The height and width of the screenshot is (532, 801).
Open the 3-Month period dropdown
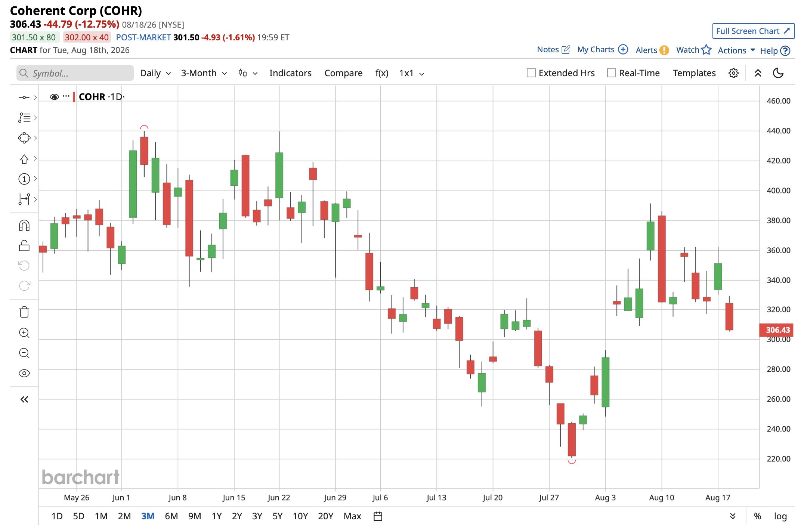tap(204, 73)
